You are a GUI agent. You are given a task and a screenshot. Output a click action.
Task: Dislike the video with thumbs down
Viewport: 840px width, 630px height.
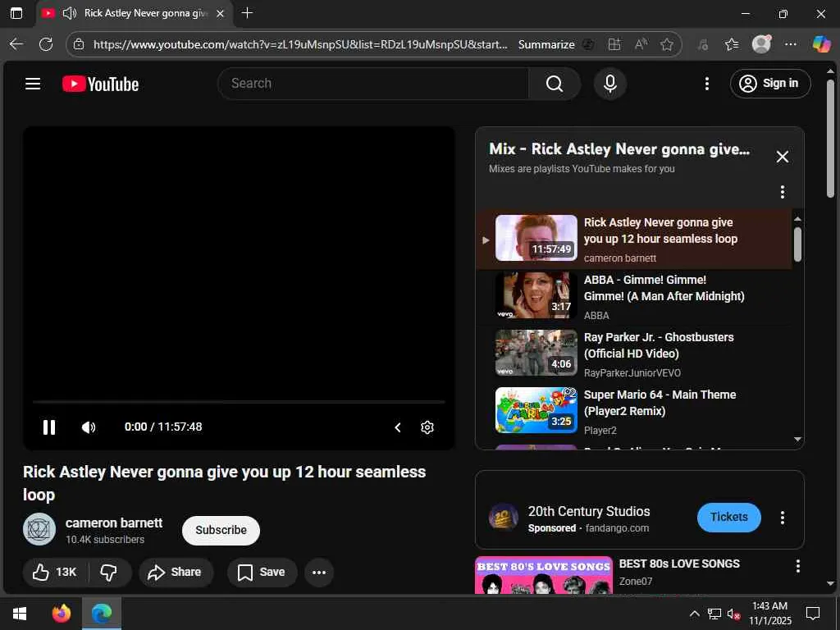109,572
